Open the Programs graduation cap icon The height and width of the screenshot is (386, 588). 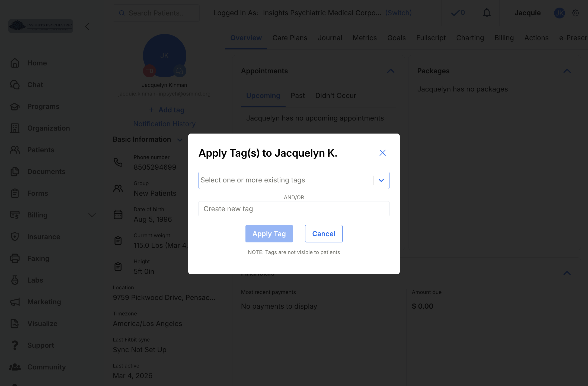(x=15, y=106)
